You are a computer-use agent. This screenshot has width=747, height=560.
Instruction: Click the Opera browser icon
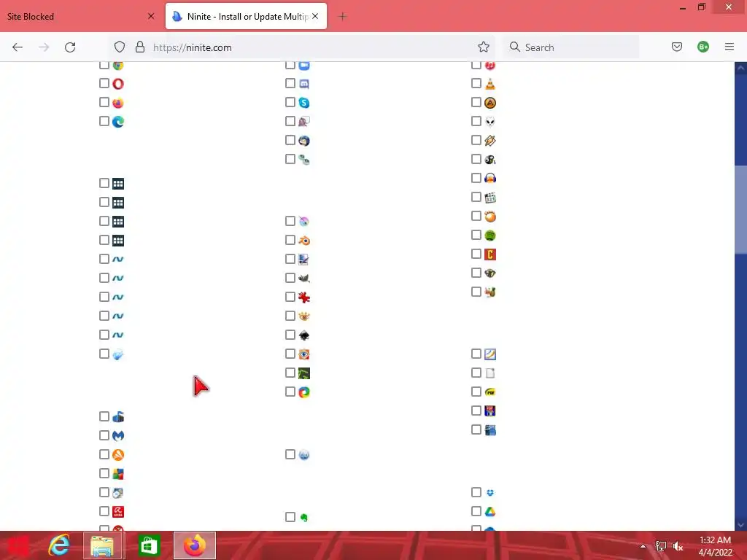tap(118, 84)
